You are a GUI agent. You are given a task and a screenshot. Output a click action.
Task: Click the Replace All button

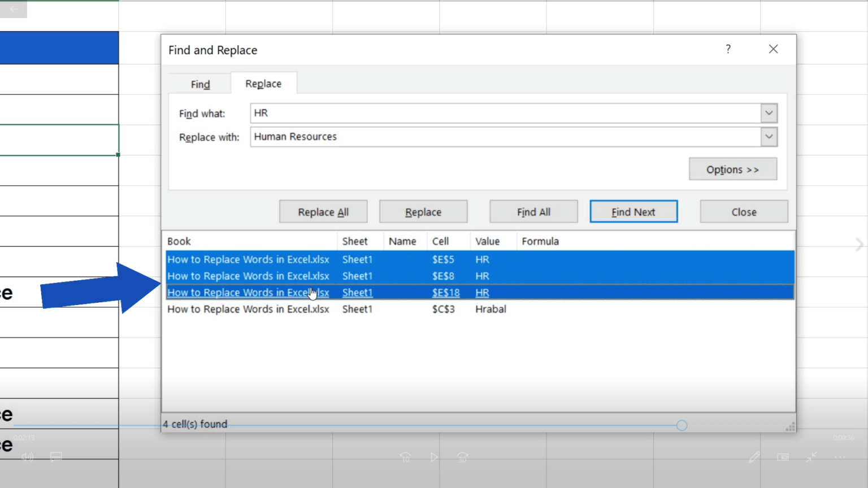click(x=323, y=211)
